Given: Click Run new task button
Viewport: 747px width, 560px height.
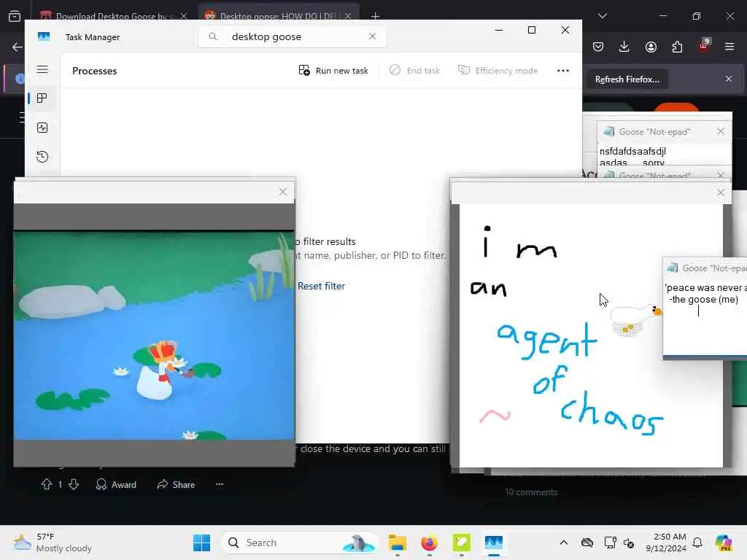Looking at the screenshot, I should (x=333, y=71).
